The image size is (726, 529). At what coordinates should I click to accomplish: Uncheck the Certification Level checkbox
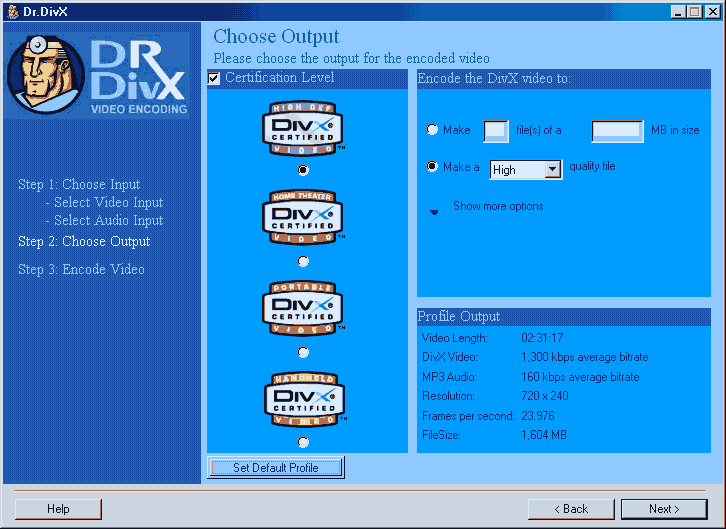213,78
